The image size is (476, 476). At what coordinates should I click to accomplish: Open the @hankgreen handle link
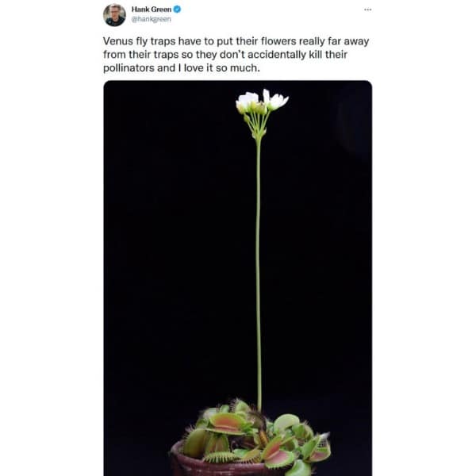(x=151, y=20)
